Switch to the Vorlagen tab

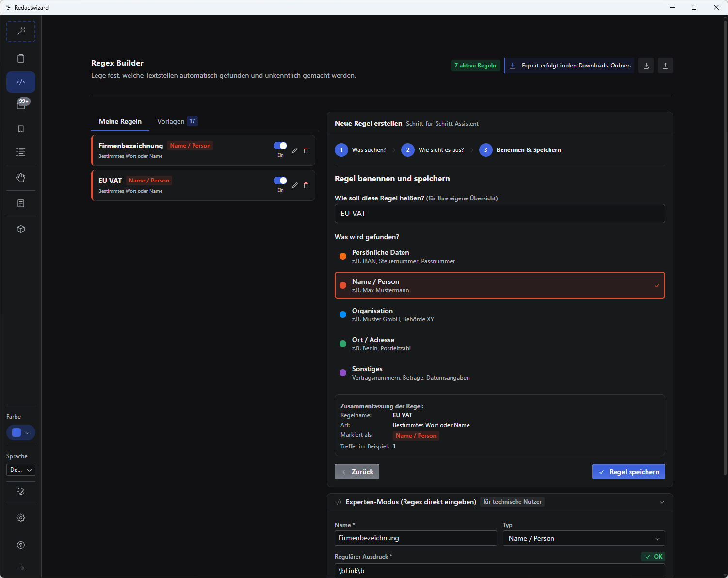[x=177, y=121]
